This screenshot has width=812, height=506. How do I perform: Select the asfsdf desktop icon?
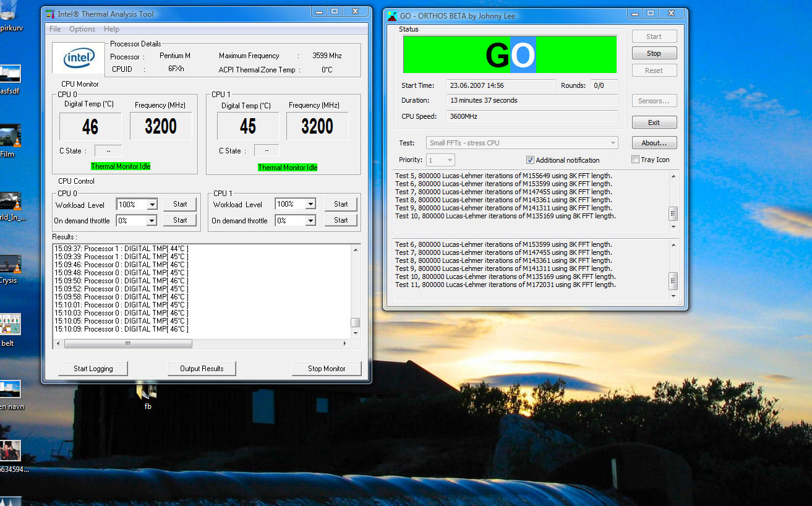tap(9, 79)
